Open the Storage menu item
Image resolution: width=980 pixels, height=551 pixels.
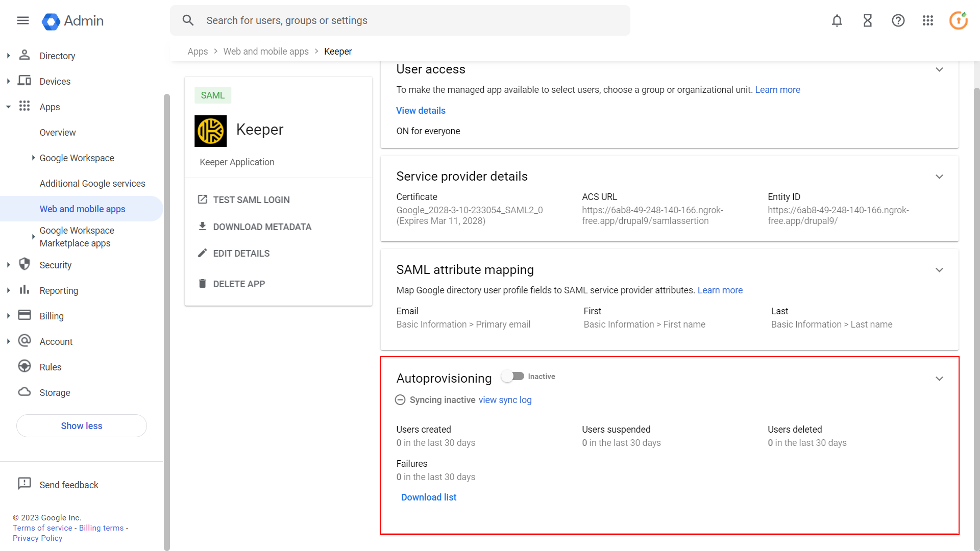[55, 392]
